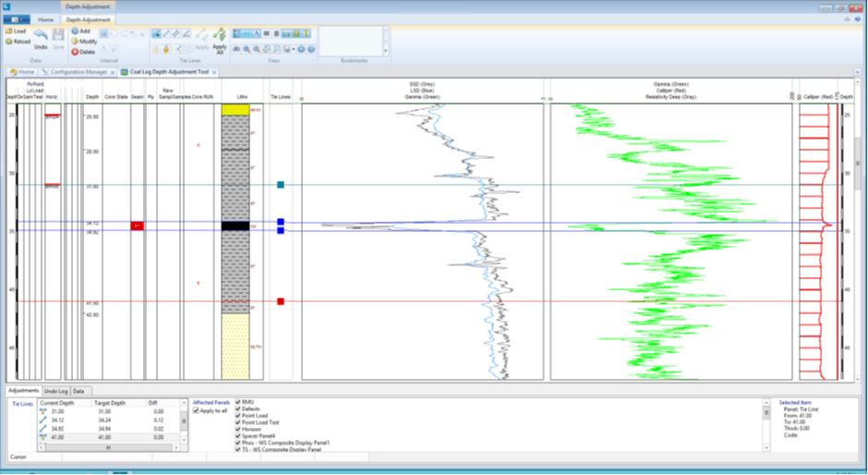Select the Home ribbon tab
Viewport: 868px width, 475px height.
(45, 19)
